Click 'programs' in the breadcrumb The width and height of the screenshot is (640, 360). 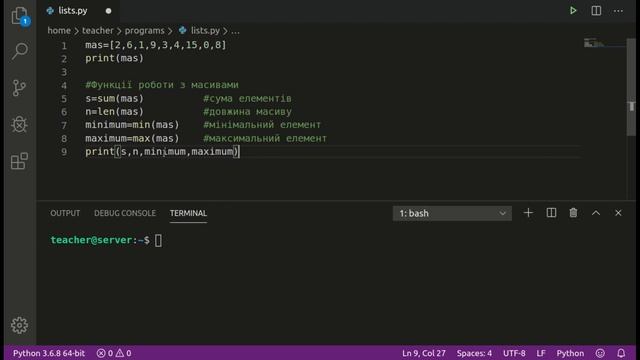144,31
